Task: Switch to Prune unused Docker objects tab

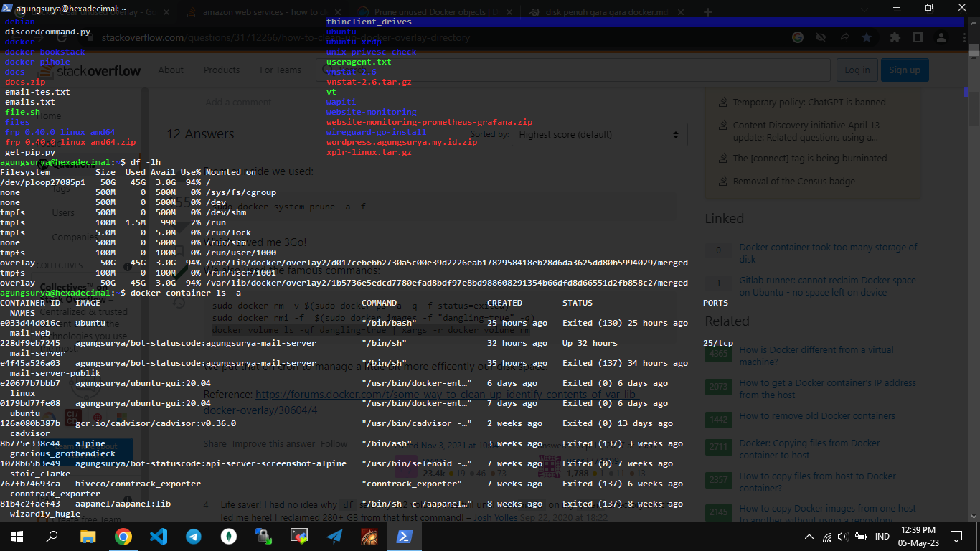Action: tap(435, 12)
